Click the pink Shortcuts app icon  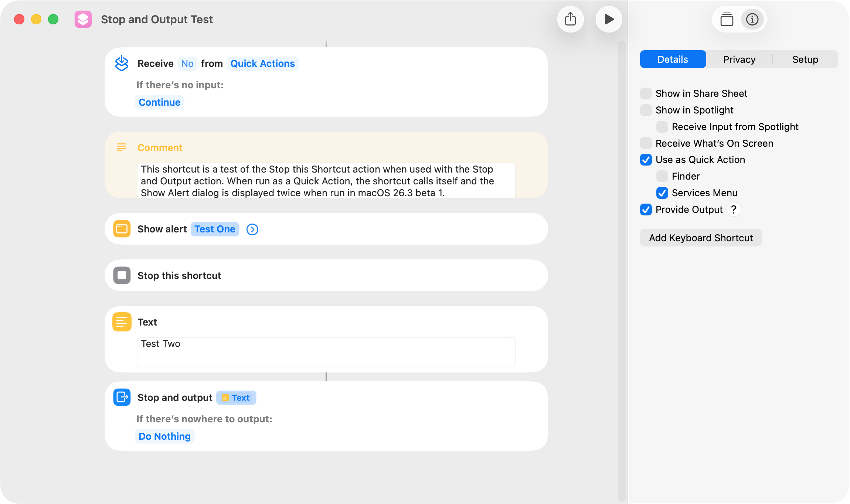(x=83, y=19)
